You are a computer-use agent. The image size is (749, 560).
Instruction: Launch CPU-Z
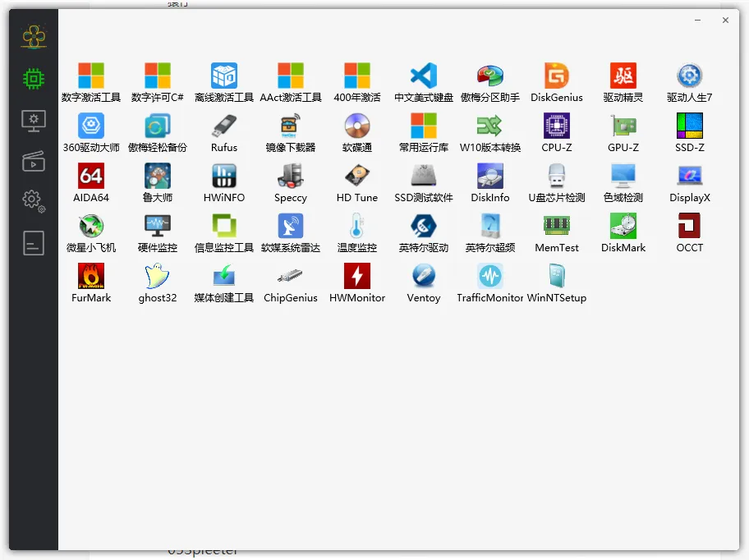tap(557, 126)
